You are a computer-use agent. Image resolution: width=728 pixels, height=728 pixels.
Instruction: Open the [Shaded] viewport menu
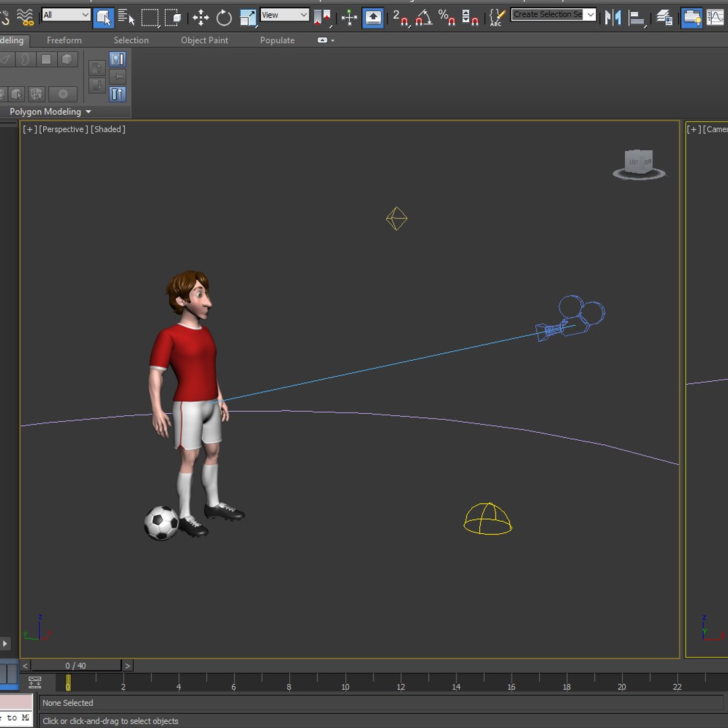pyautogui.click(x=108, y=129)
